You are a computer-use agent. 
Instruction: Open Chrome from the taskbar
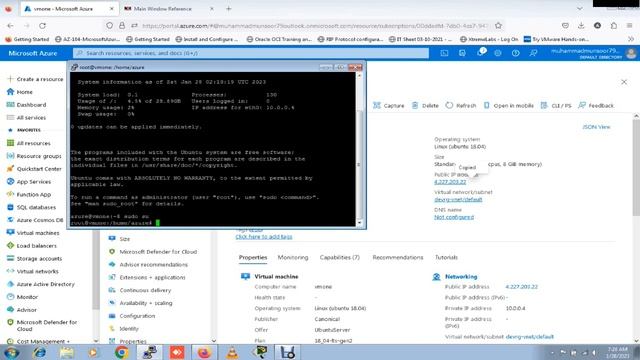click(x=121, y=352)
